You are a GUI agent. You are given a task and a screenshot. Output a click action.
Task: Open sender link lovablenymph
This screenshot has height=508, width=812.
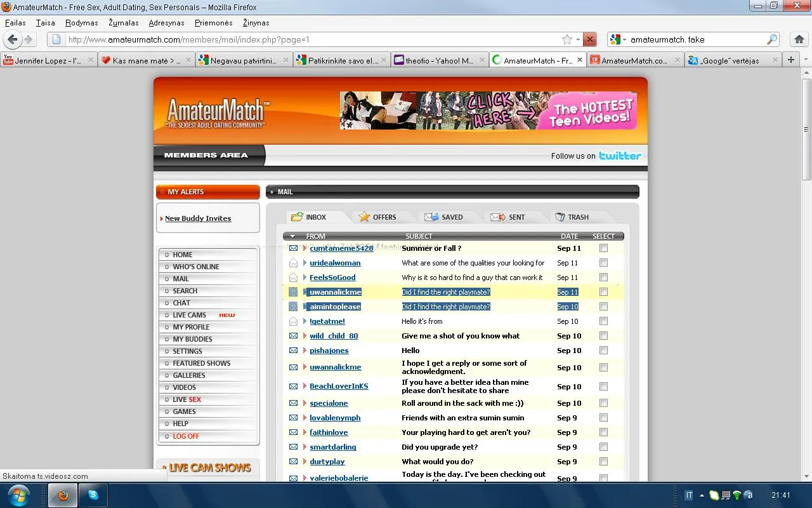tap(335, 418)
